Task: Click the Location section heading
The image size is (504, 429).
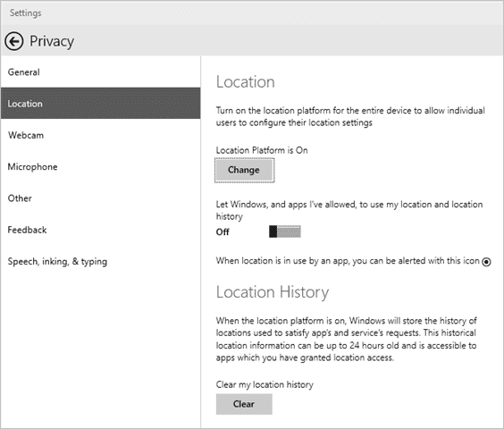Action: click(245, 81)
